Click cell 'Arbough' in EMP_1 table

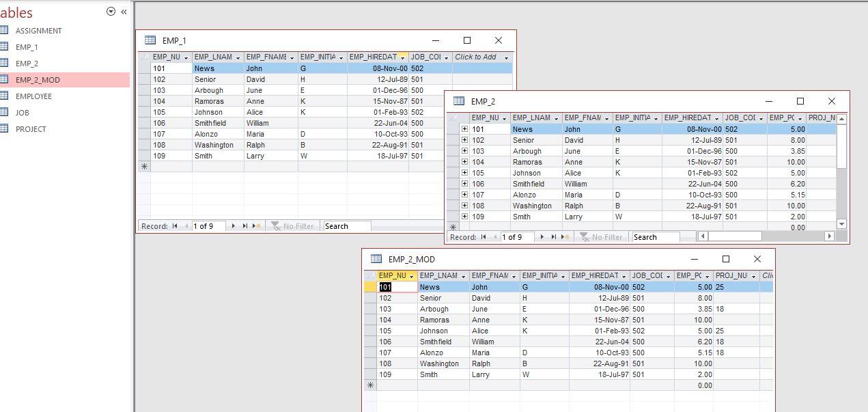[x=218, y=90]
